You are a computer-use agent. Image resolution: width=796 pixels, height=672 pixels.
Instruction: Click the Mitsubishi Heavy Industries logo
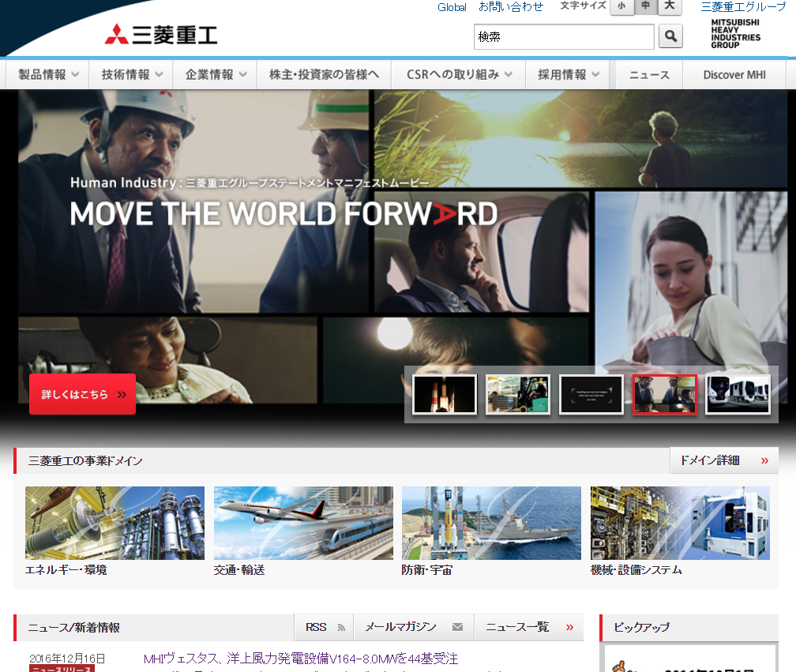click(161, 35)
